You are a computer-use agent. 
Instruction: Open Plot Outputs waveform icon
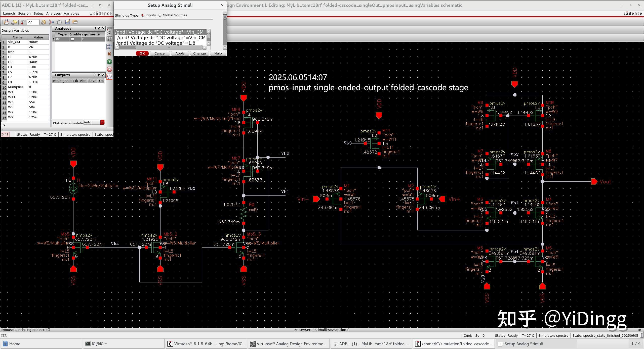(x=109, y=77)
